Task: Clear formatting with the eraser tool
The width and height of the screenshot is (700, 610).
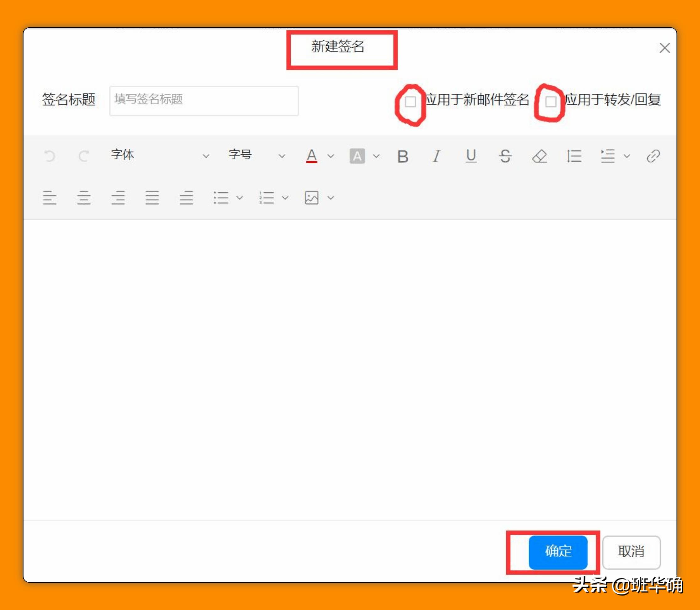Action: [540, 156]
